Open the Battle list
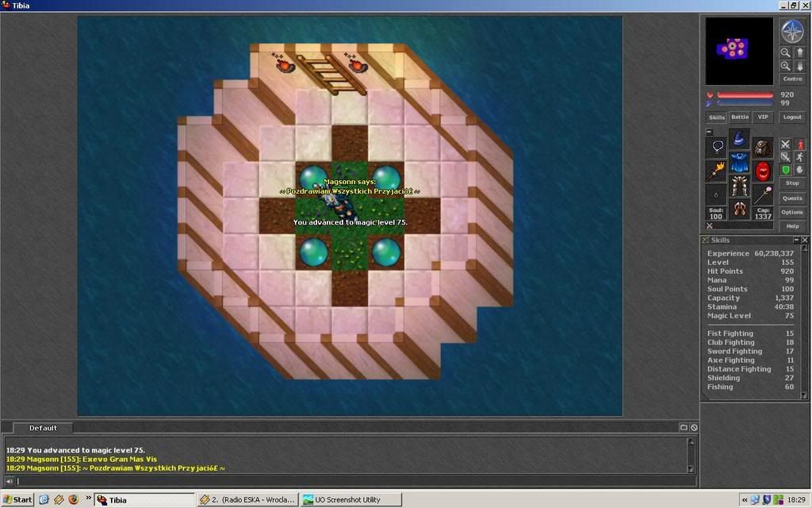812x508 pixels. click(x=740, y=117)
